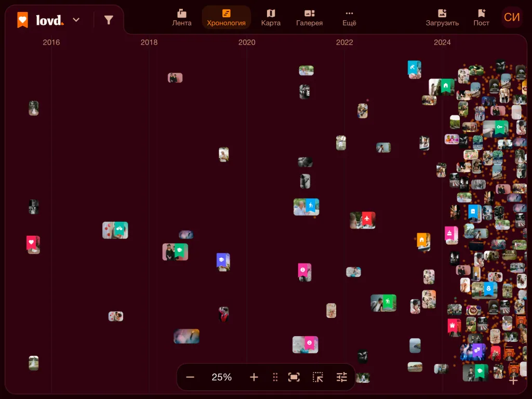Open the memory with the orange house badge

coord(423,242)
